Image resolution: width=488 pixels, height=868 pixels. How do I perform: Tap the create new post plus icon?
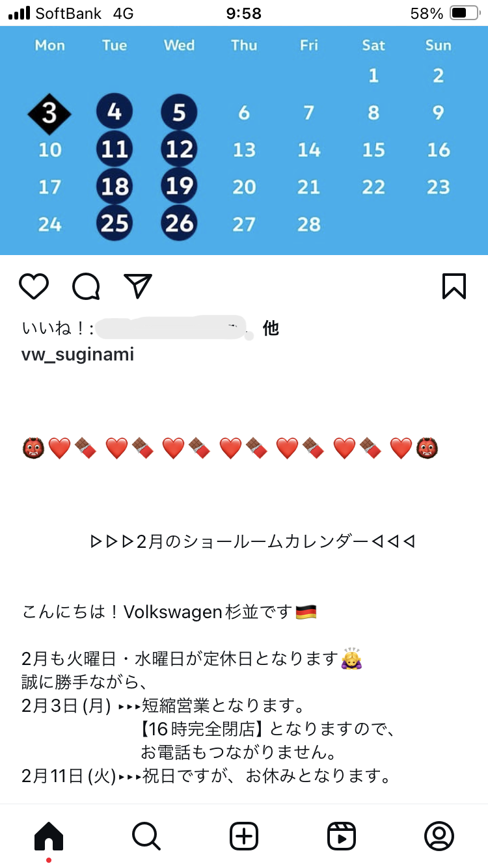coord(244,836)
